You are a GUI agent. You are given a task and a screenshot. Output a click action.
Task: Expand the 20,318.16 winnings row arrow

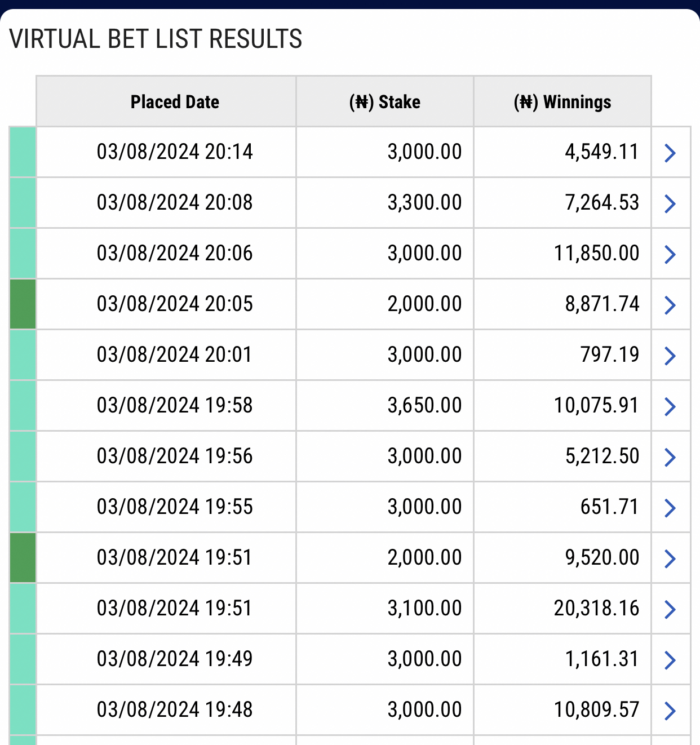tap(670, 609)
